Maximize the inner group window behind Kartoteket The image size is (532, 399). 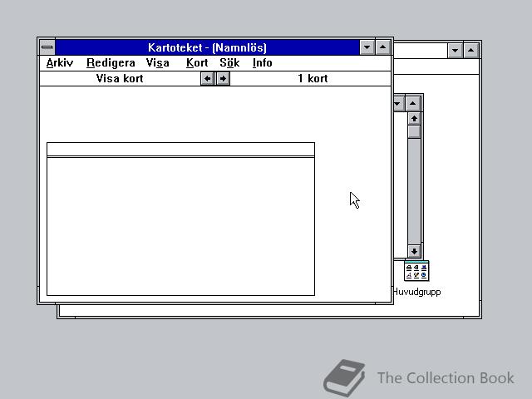pos(413,104)
